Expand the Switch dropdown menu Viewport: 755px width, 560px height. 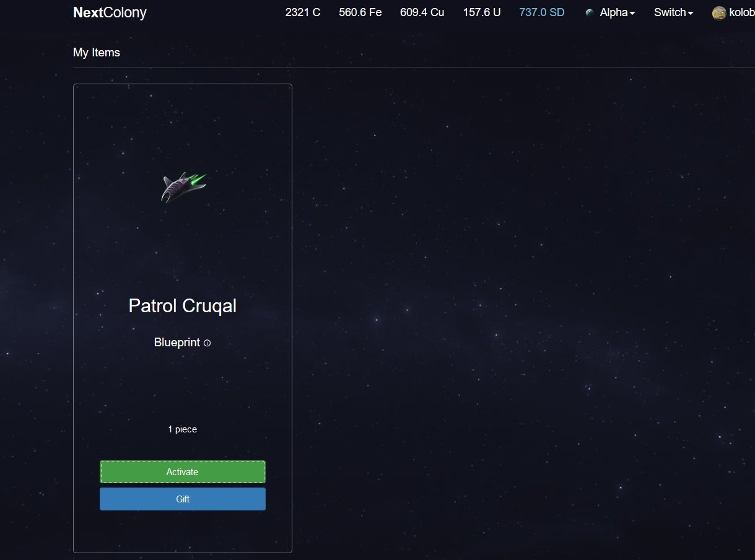tap(673, 12)
